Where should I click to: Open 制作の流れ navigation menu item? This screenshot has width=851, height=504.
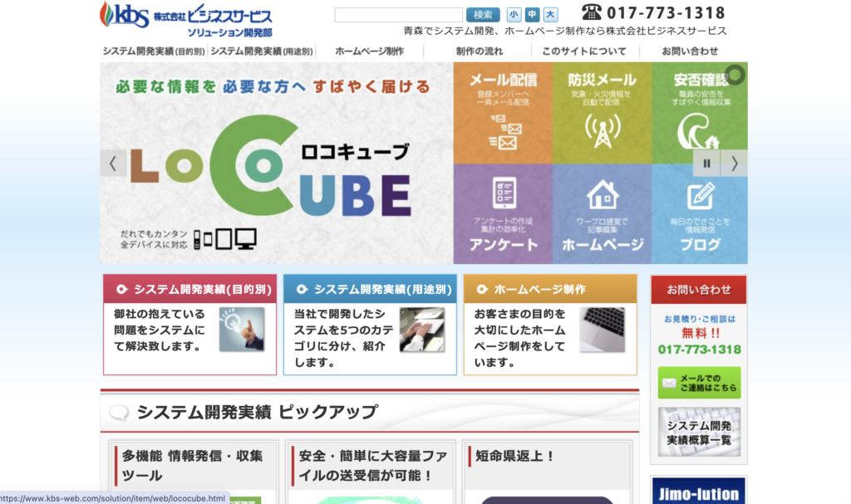pos(480,51)
